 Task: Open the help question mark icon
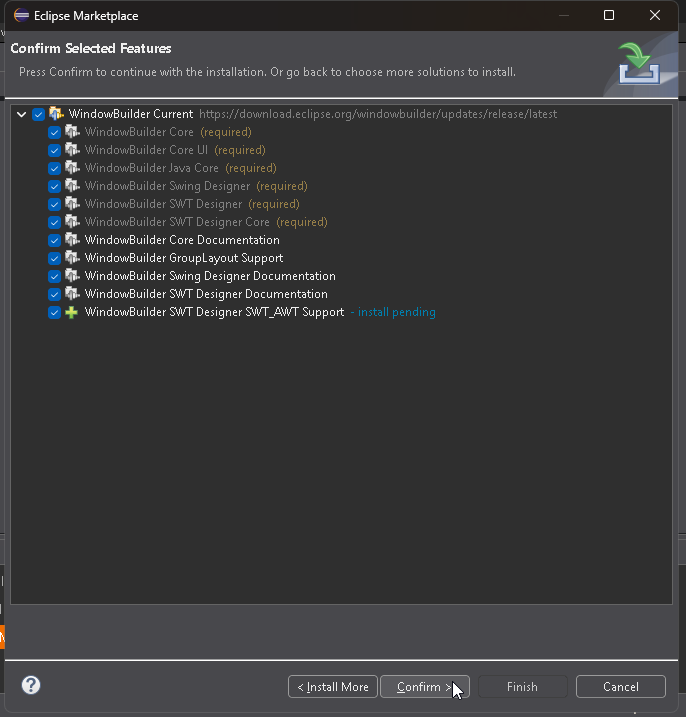[x=31, y=685]
